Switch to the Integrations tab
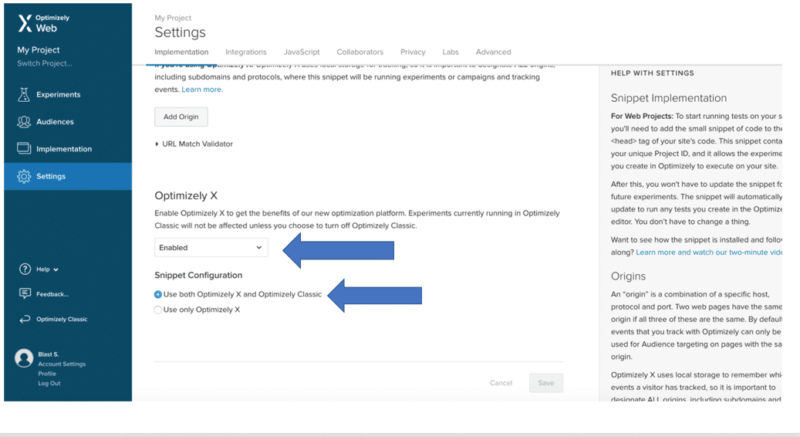 point(246,52)
